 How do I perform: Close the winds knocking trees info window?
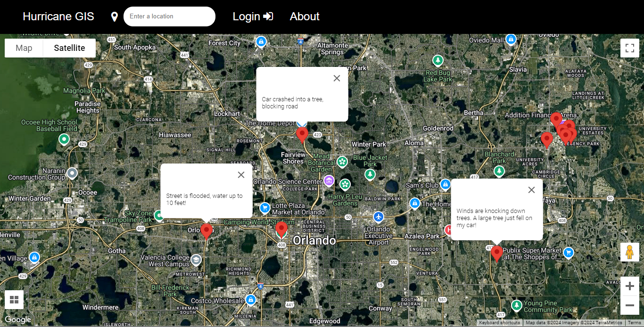point(531,190)
